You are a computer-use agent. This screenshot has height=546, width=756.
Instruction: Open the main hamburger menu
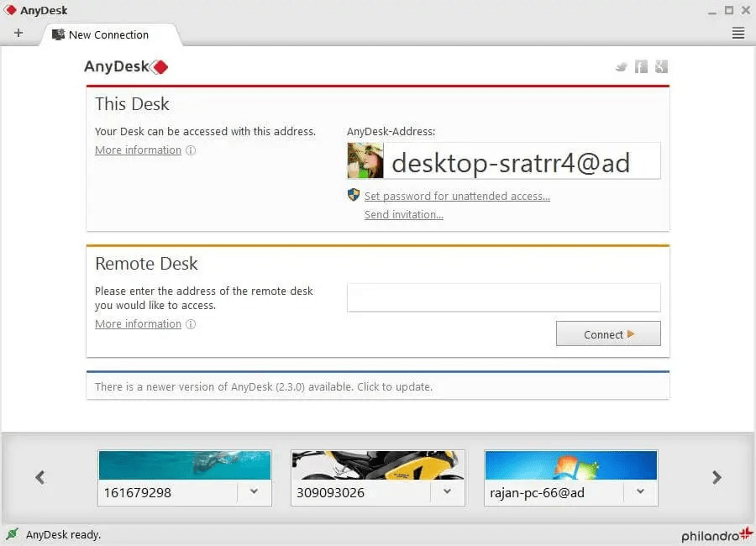(x=738, y=34)
